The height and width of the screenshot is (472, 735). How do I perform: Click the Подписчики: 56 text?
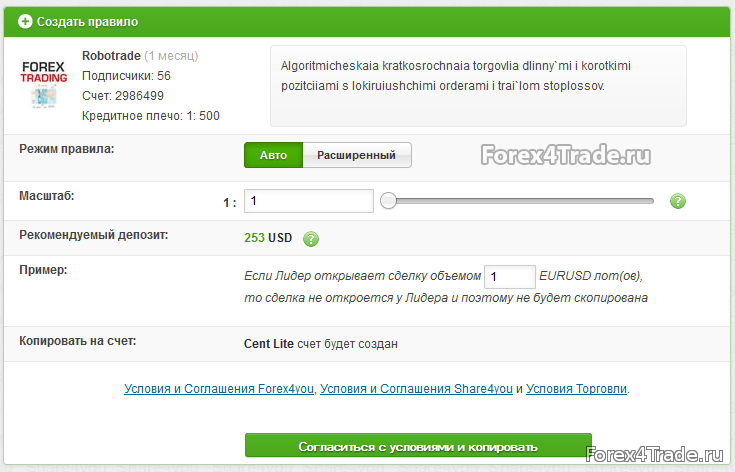click(x=126, y=76)
